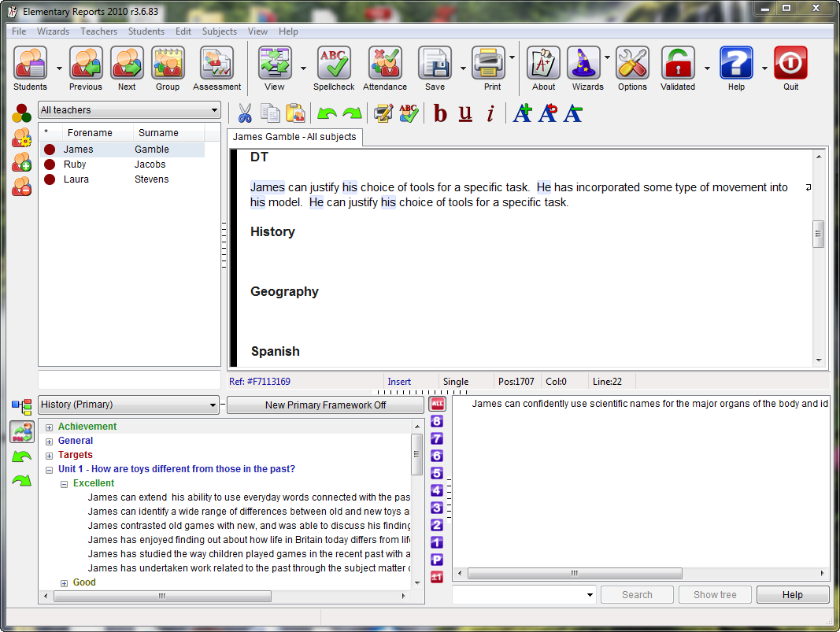Toggle the New Primary Framework Off button
The width and height of the screenshot is (840, 632).
(x=326, y=405)
